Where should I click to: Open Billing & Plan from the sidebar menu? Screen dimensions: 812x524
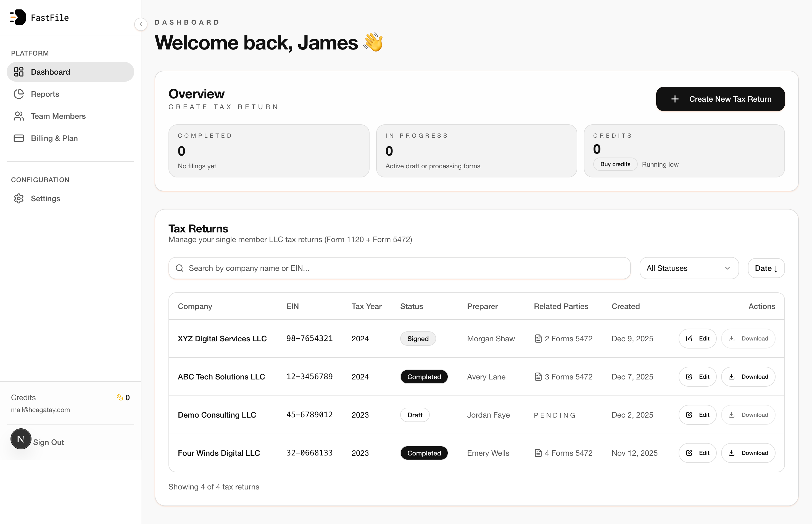point(54,138)
